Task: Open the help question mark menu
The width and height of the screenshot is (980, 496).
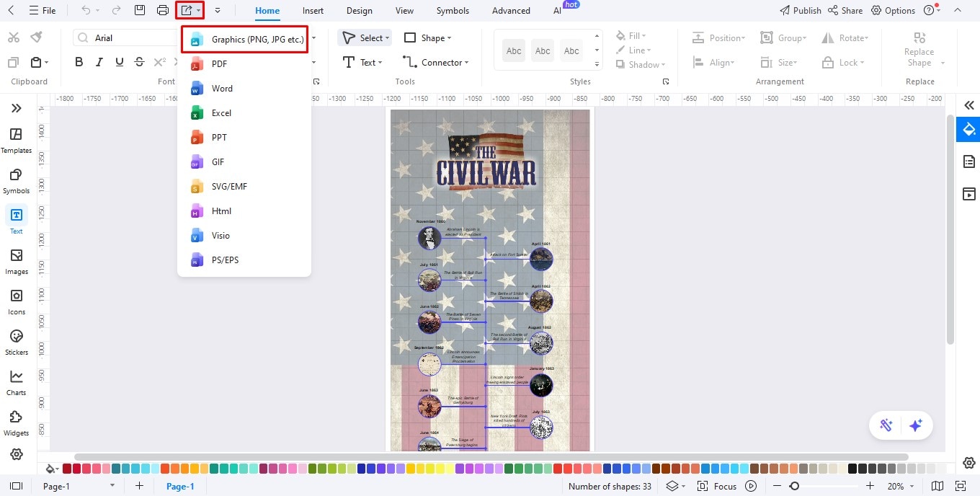Action: [932, 11]
